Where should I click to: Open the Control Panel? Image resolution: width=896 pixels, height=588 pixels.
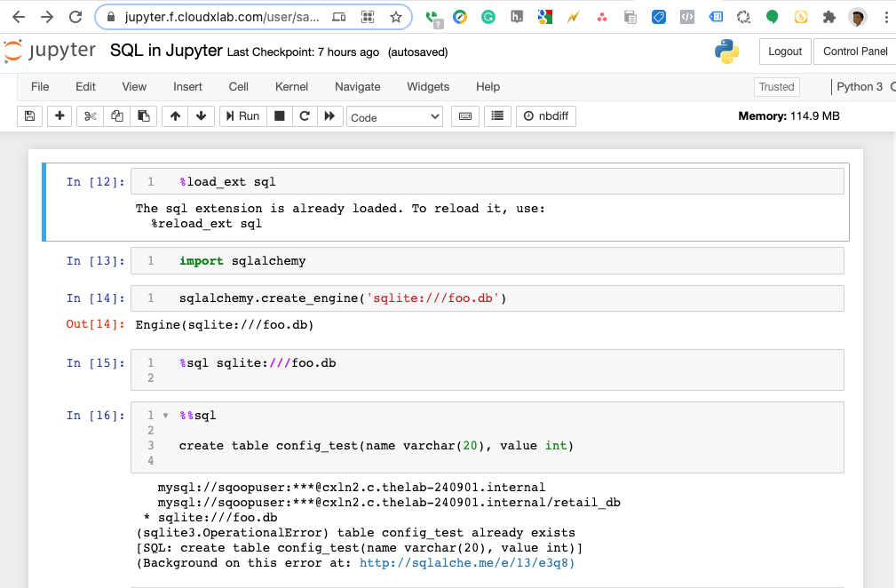[x=855, y=52]
